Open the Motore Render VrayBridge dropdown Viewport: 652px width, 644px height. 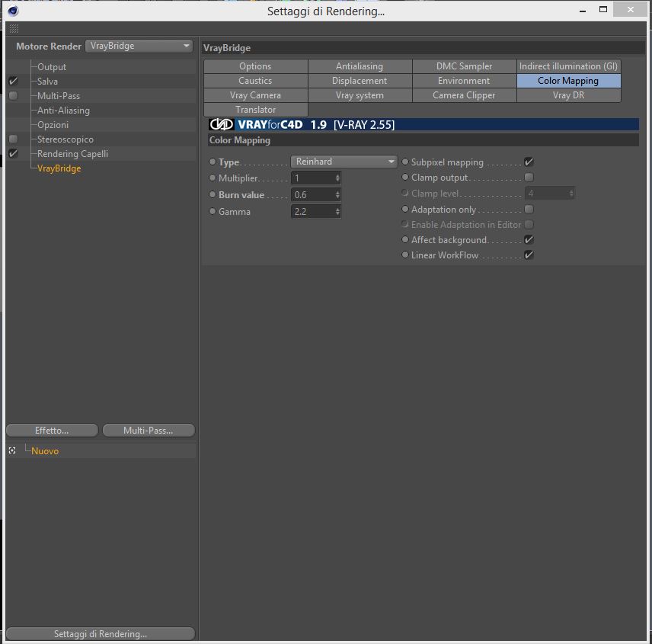[139, 46]
